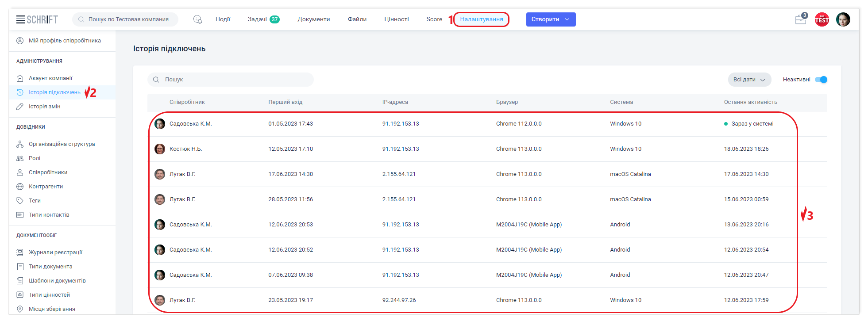This screenshot has height=325, width=868.
Task: Open Історія змін with the pencil icon
Action: [x=44, y=107]
